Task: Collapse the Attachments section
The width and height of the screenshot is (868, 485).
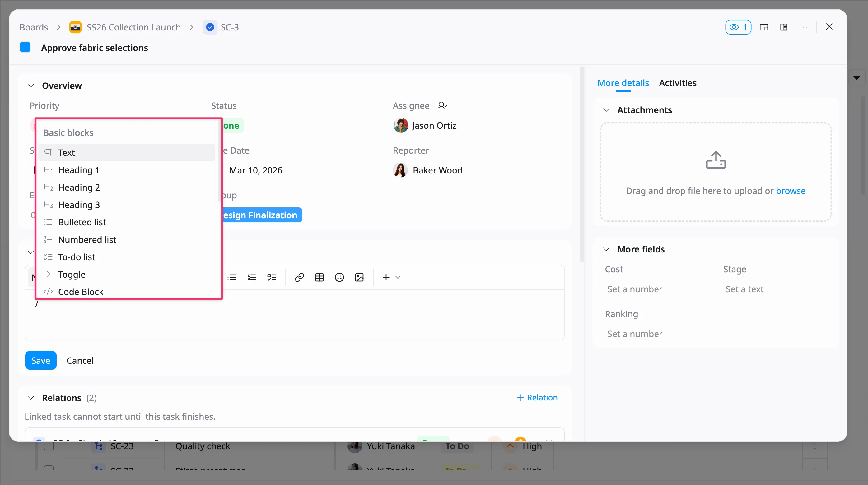Action: (x=606, y=110)
